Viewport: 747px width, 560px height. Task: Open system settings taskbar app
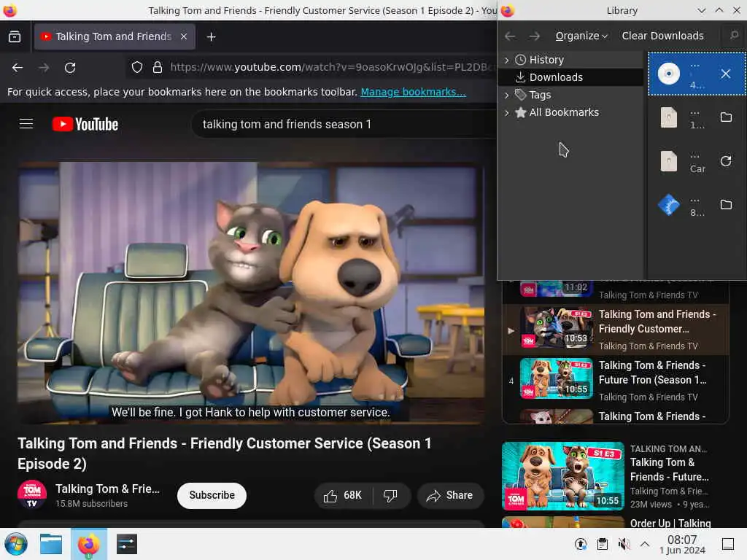tap(126, 544)
